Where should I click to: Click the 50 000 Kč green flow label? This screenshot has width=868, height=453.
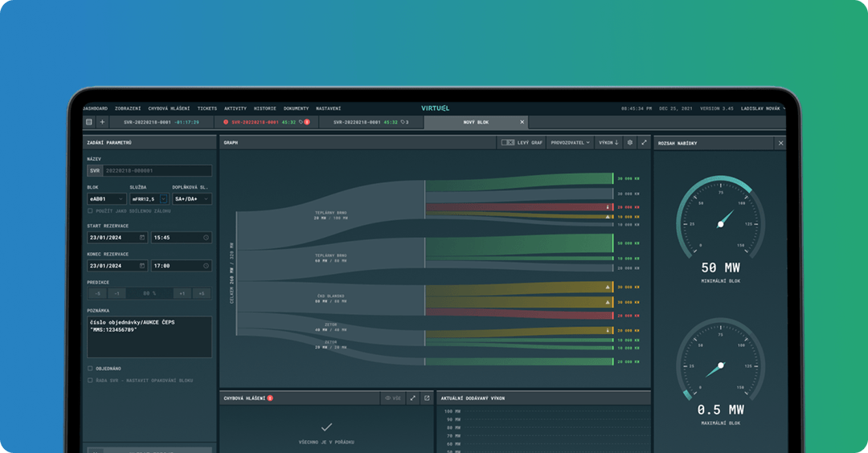[628, 243]
